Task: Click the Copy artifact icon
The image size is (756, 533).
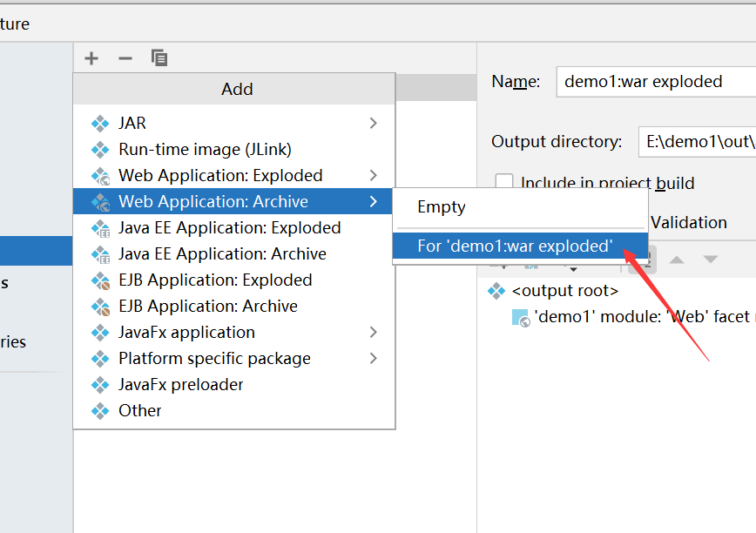Action: pyautogui.click(x=159, y=58)
